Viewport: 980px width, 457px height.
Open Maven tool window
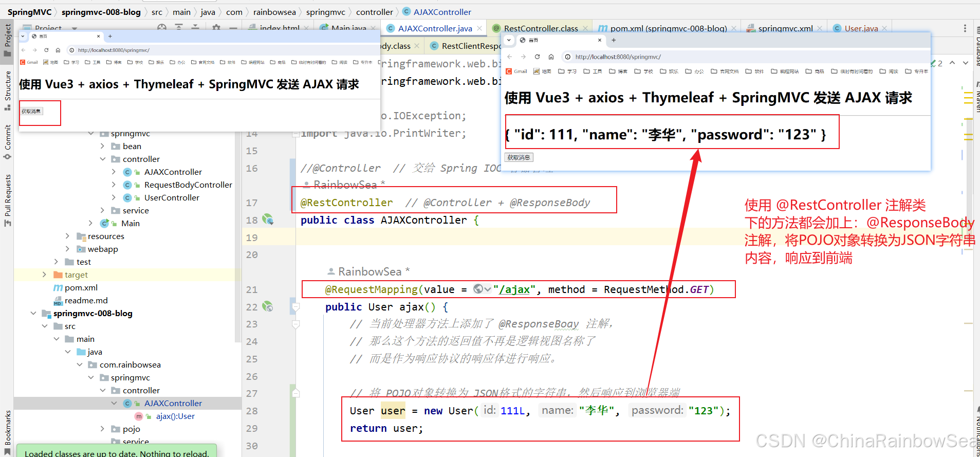pyautogui.click(x=977, y=98)
